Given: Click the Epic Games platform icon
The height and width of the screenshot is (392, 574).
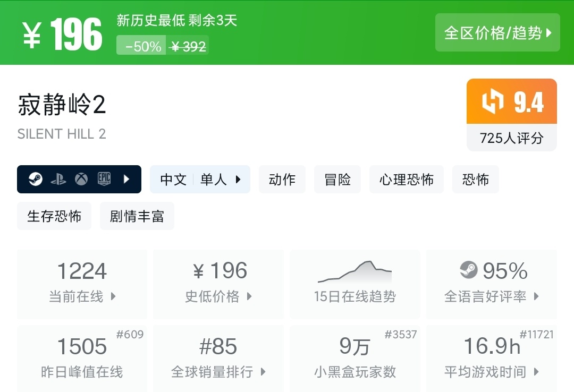Looking at the screenshot, I should [104, 180].
